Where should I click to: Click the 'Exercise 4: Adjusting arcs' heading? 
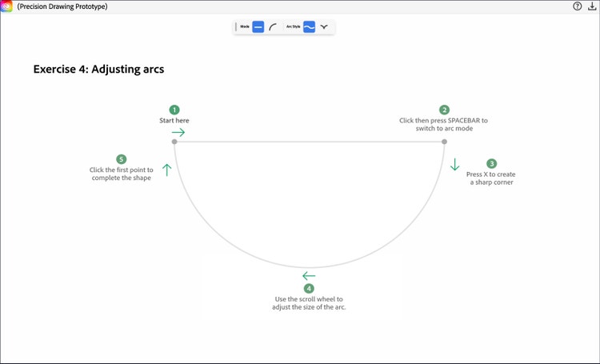98,70
